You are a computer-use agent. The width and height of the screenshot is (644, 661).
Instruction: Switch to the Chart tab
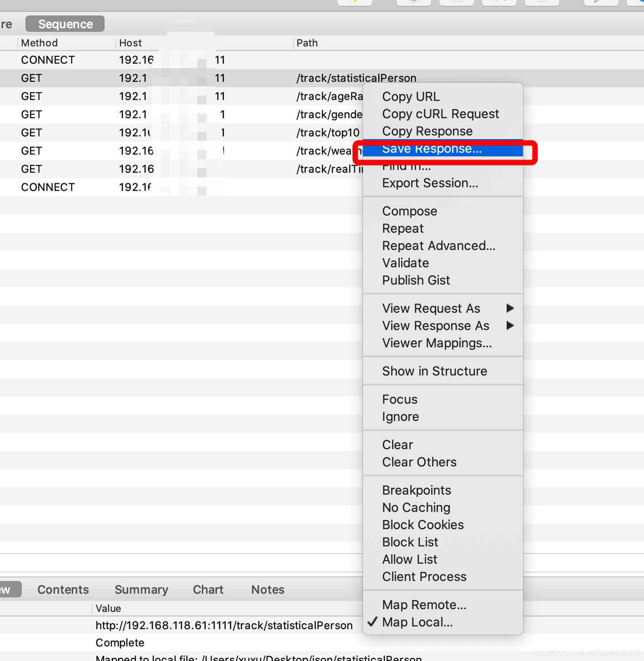pyautogui.click(x=208, y=590)
